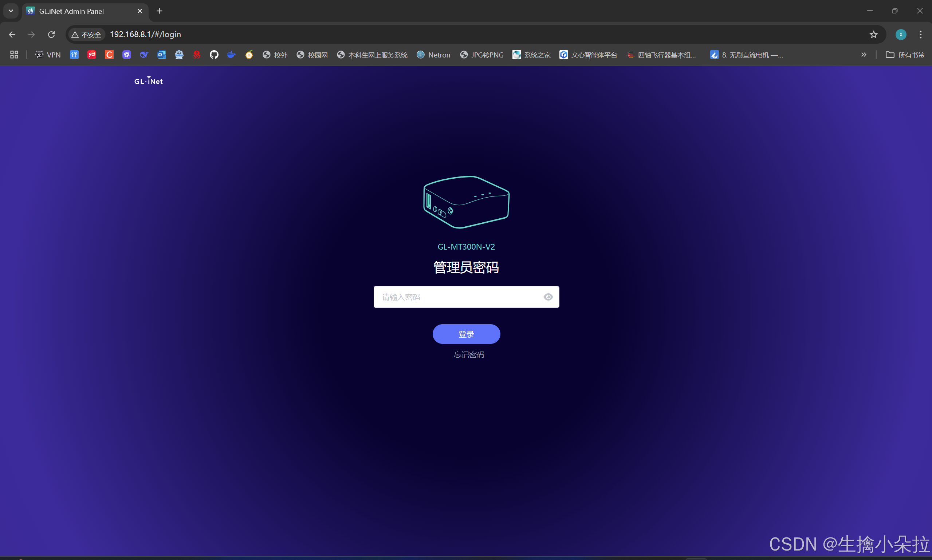This screenshot has width=932, height=560.
Task: Click the GL·iNet logo in header
Action: 148,81
